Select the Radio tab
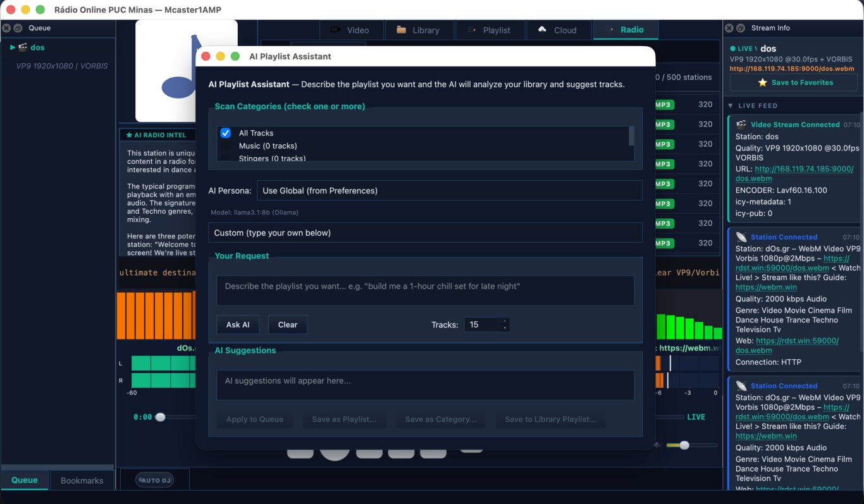This screenshot has height=504, width=864. [625, 30]
